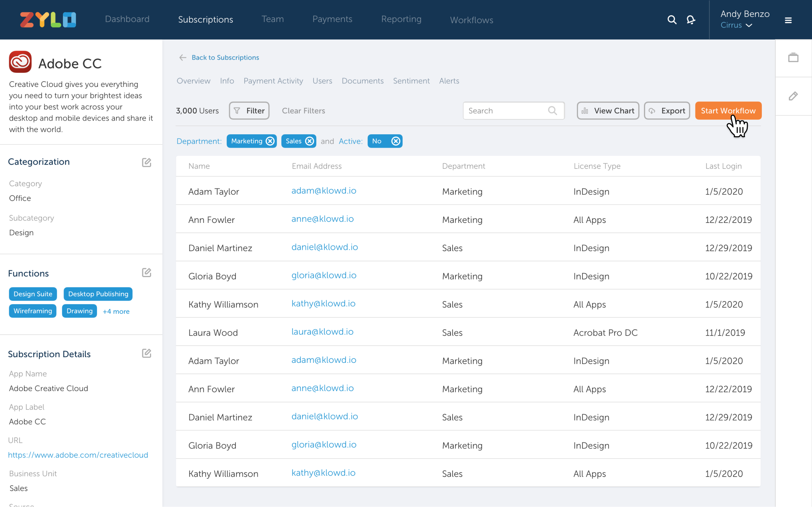Sort by the Email Address column header
812x507 pixels.
(x=317, y=166)
